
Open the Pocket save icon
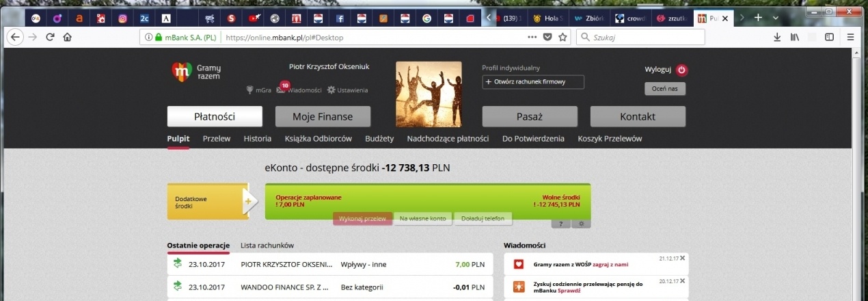point(547,37)
